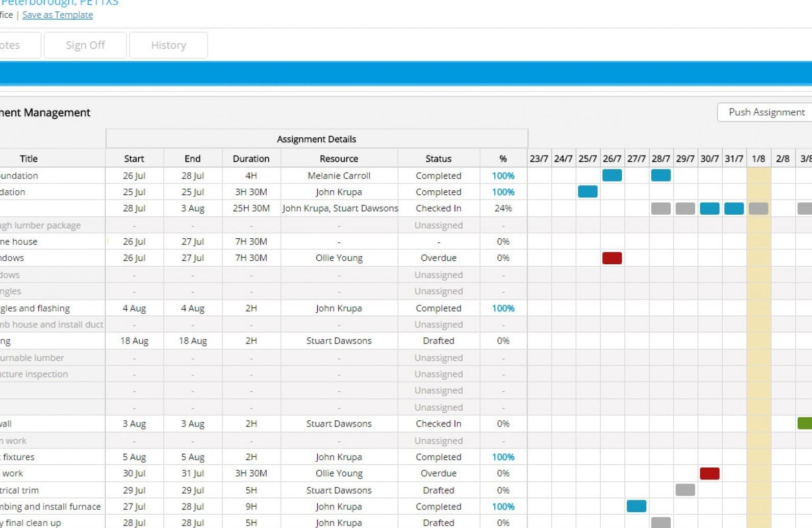Click the Duration column header
Viewport: 812px width, 528px height.
[251, 159]
